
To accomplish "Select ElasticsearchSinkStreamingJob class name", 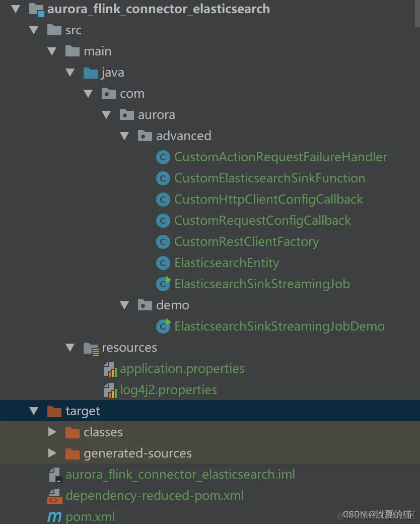I will tap(262, 284).
